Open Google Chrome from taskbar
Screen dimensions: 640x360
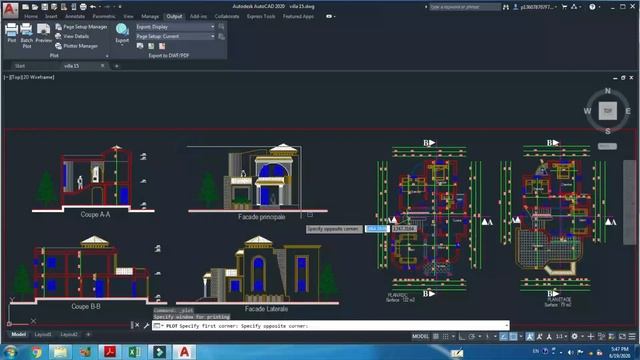coord(36,352)
